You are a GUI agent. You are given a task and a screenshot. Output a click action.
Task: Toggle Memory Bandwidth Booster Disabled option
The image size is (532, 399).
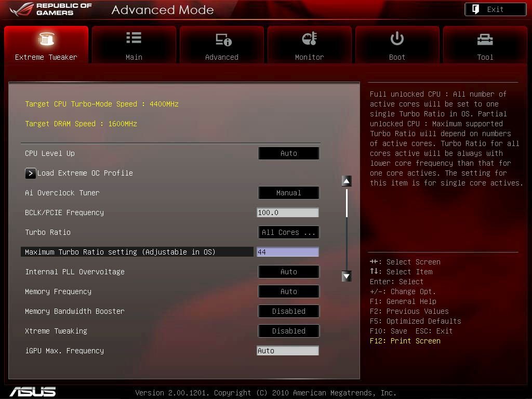click(289, 311)
